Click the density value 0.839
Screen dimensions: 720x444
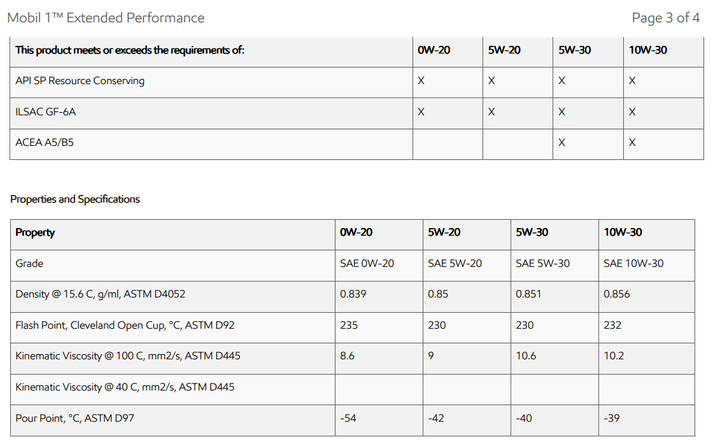[x=353, y=294]
